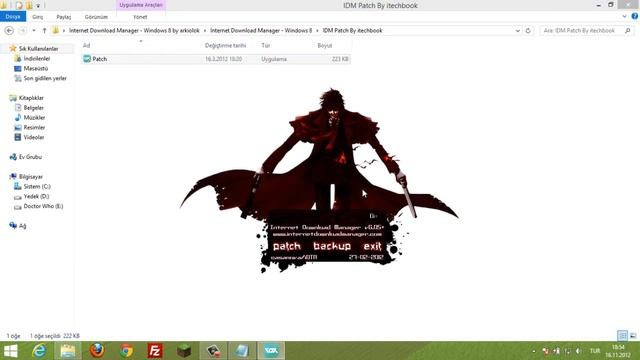Change TUR keyboard input language
The height and width of the screenshot is (360, 640).
tap(595, 351)
